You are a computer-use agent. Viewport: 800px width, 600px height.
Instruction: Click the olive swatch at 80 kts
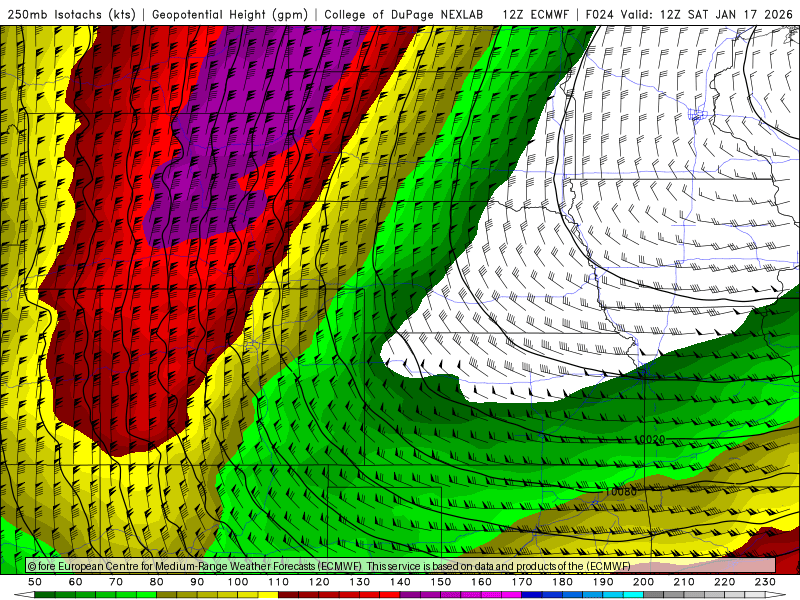click(x=167, y=595)
